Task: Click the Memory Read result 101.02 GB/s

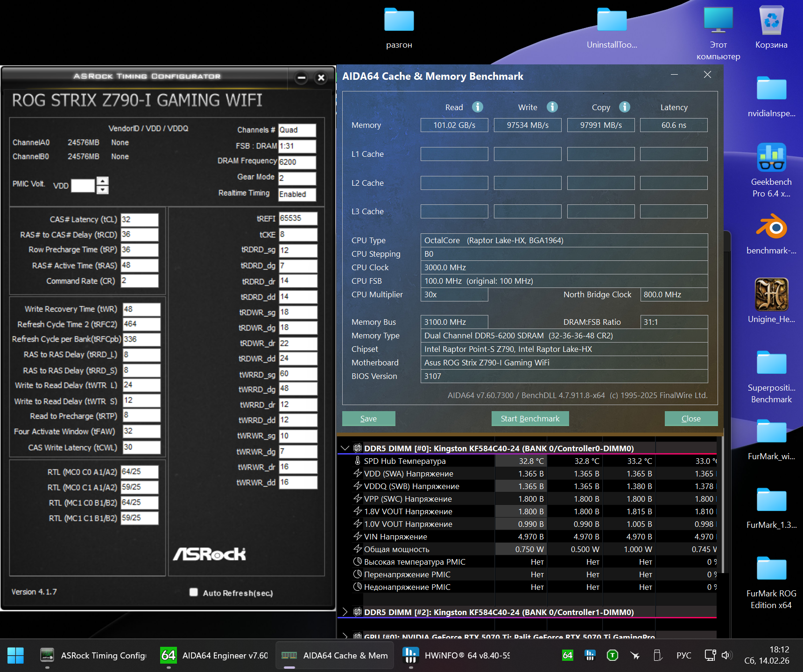Action: 454,125
